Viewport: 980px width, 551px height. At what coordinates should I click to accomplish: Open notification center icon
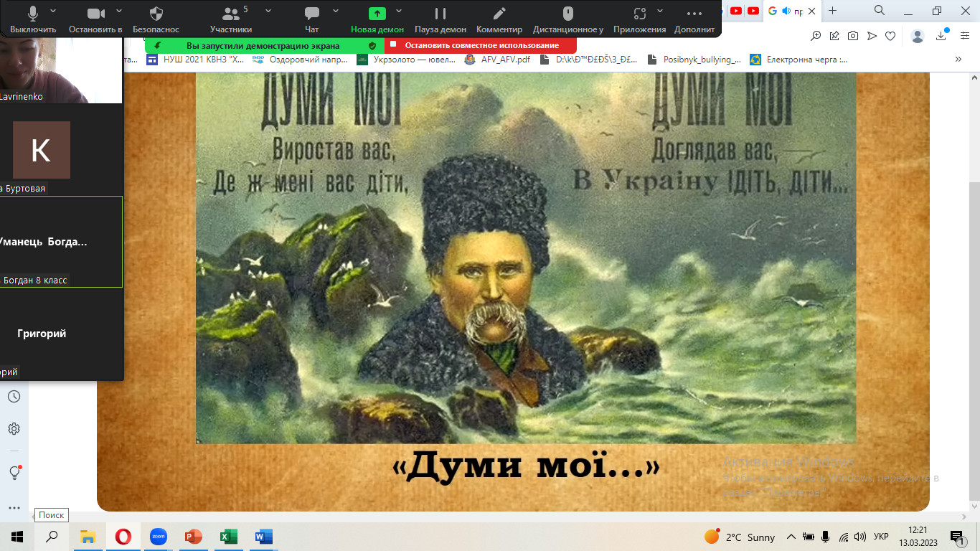[x=956, y=537]
